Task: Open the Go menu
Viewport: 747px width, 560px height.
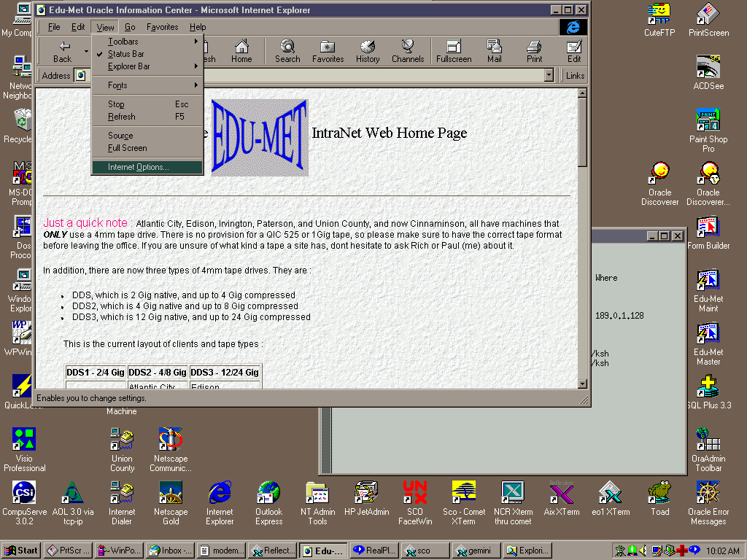Action: point(130,27)
